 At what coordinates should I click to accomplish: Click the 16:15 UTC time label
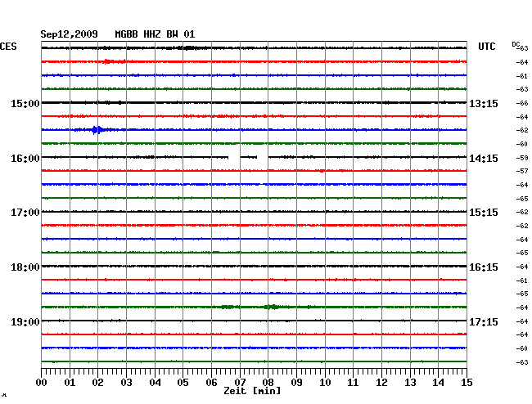484,267
